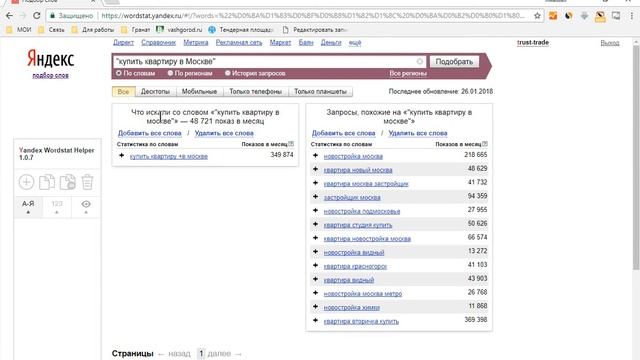This screenshot has width=640, height=360.
Task: Click right 'Добавить все слова' link
Action: pyautogui.click(x=343, y=133)
